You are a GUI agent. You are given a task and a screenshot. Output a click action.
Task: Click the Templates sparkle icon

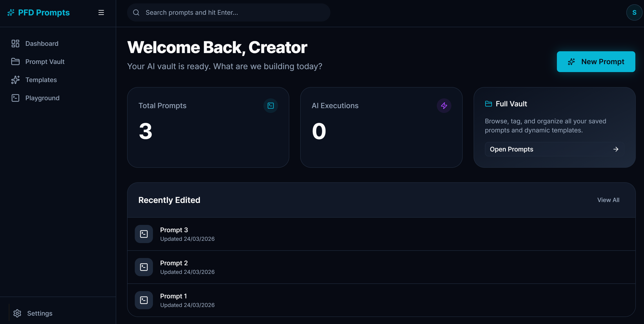(15, 80)
